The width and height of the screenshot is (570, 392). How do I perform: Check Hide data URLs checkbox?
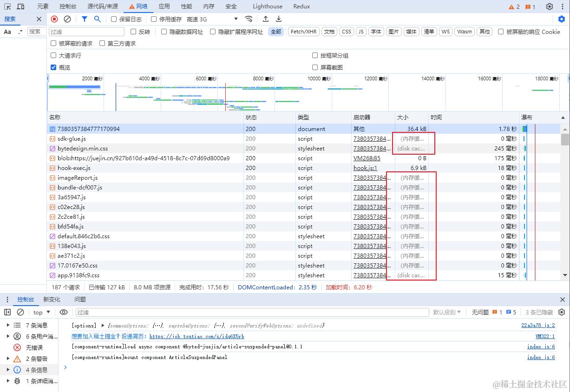point(164,32)
